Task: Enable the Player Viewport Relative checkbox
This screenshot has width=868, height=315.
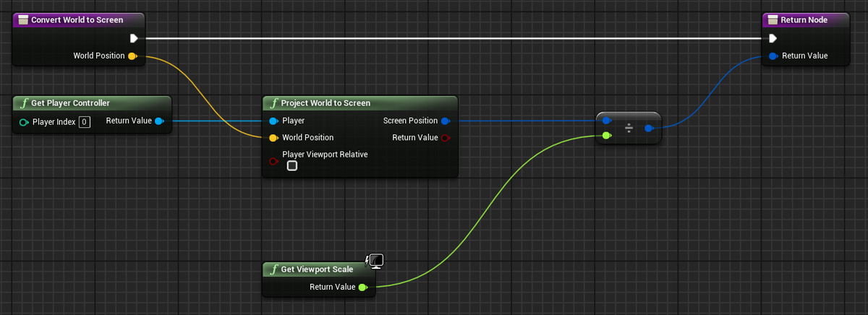Action: (292, 165)
